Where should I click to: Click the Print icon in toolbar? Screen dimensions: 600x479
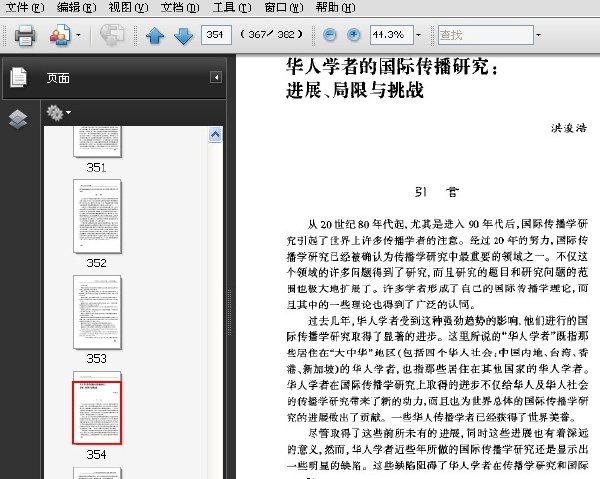(25, 35)
